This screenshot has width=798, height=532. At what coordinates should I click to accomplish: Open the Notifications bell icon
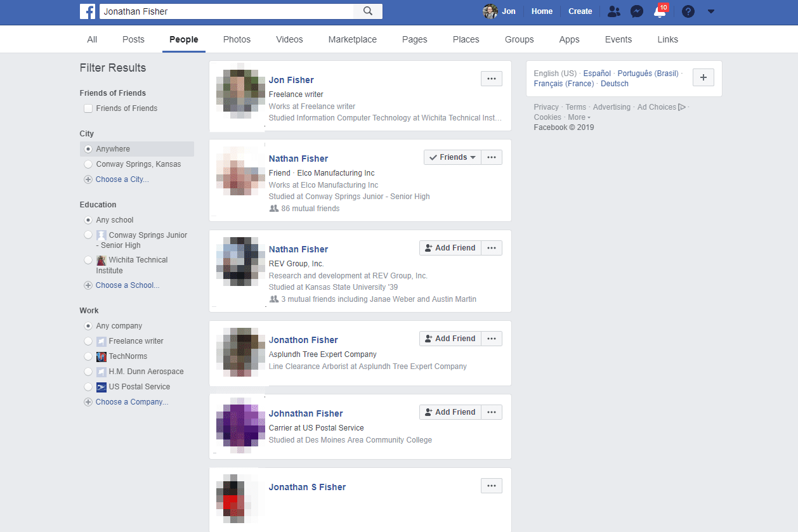[x=660, y=11]
